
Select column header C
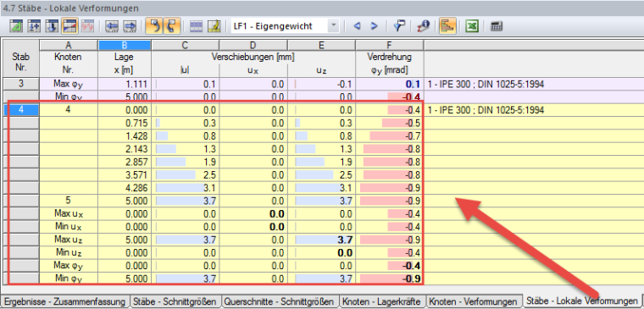(186, 45)
